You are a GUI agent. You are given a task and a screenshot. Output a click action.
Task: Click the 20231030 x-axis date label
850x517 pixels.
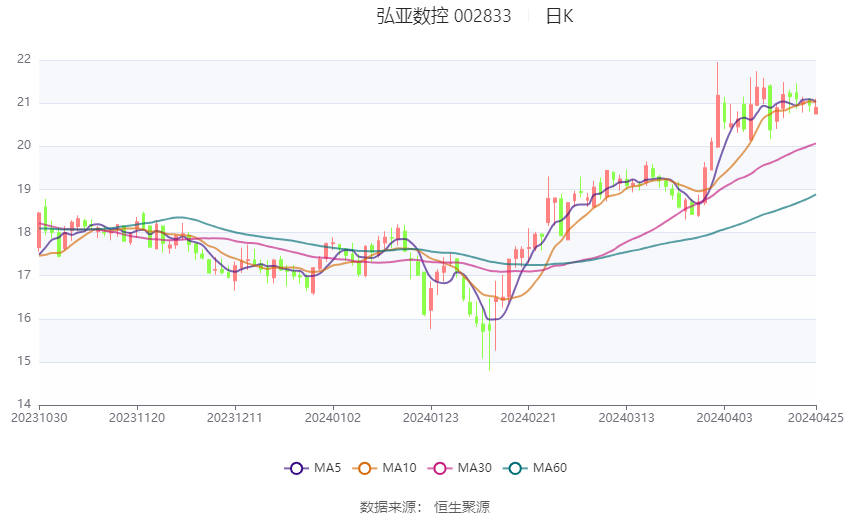coord(40,418)
